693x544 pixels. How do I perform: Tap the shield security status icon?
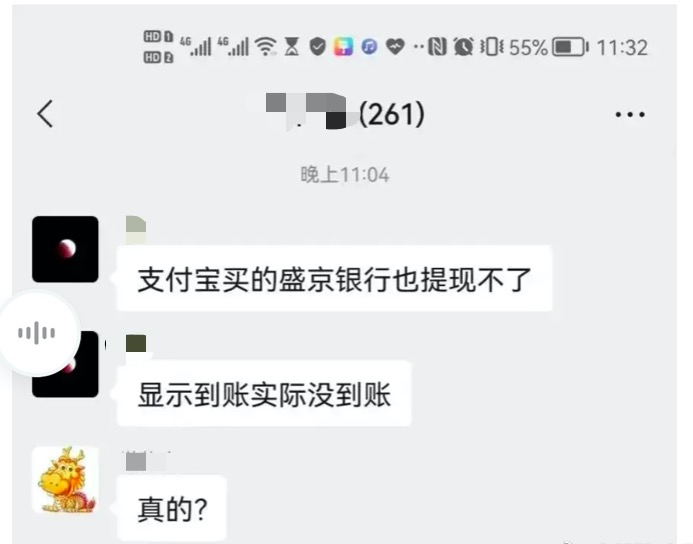coord(317,46)
